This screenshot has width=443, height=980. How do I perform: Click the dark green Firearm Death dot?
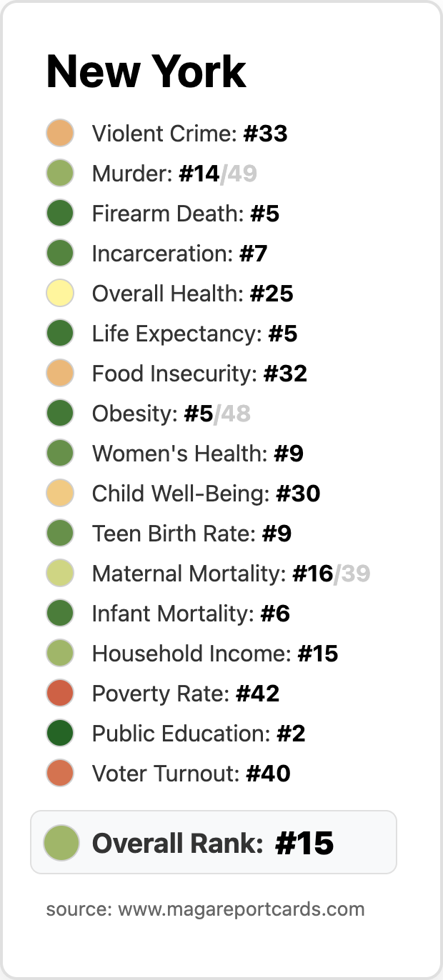click(60, 214)
